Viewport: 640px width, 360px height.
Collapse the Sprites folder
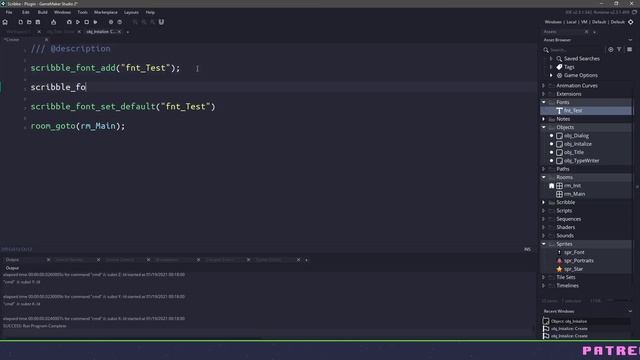click(x=544, y=244)
